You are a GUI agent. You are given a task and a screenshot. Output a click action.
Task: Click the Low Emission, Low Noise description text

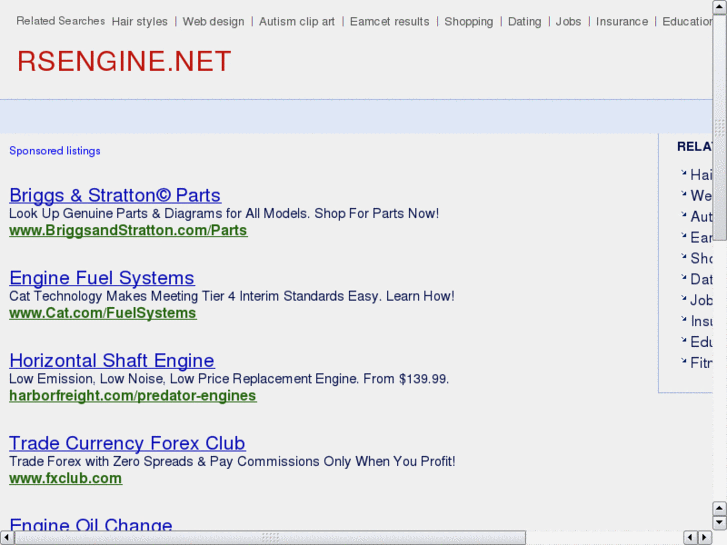[x=229, y=378]
